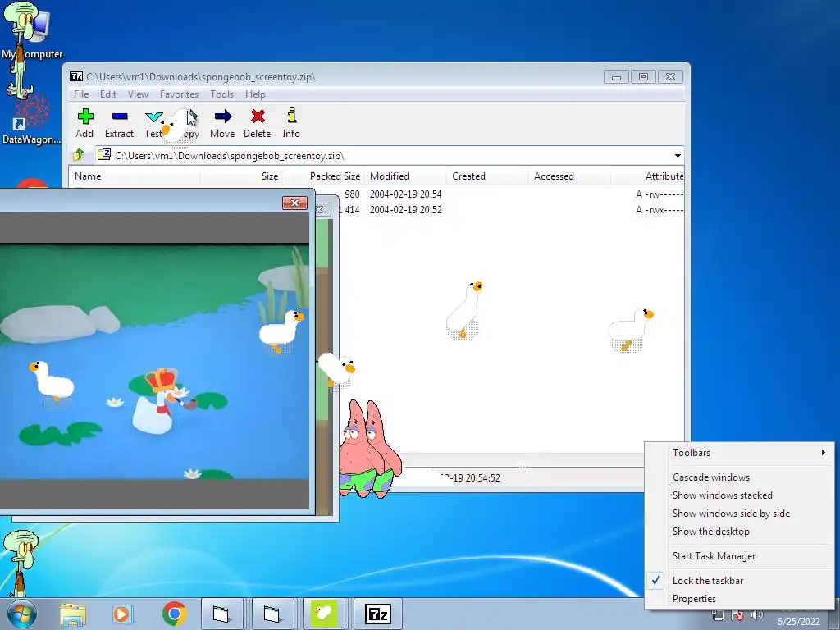Open the Tools menu
This screenshot has width=840, height=630.
click(x=221, y=94)
